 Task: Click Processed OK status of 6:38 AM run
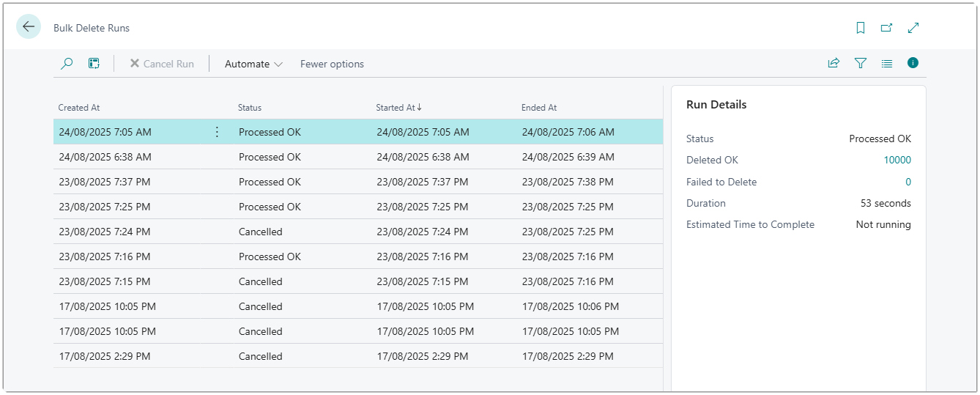pyautogui.click(x=270, y=157)
